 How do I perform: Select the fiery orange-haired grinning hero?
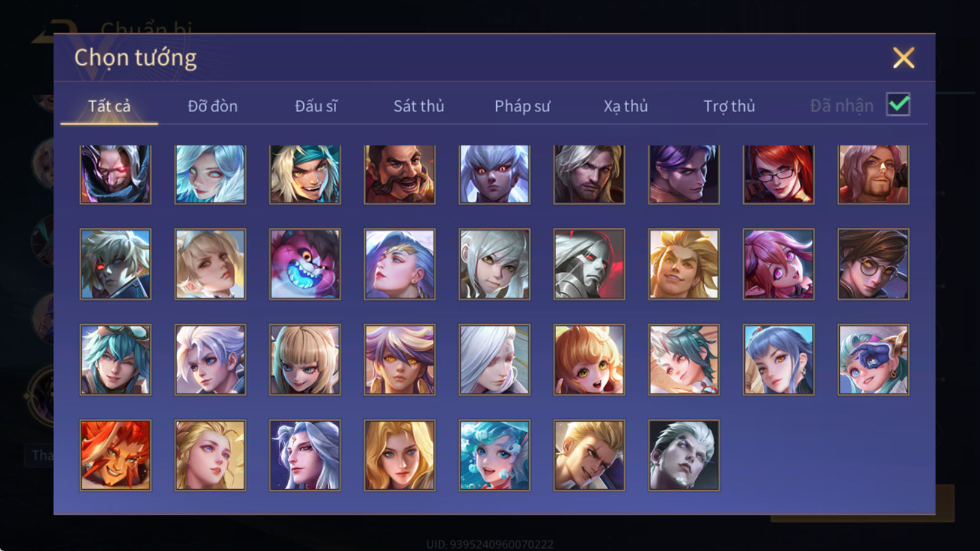pos(115,455)
